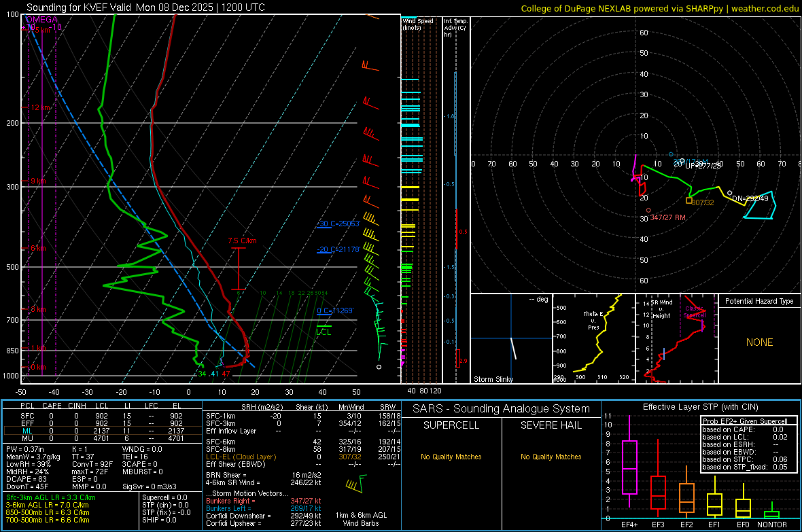Click the Potential Hazard Type header
The height and width of the screenshot is (532, 802).
(759, 301)
